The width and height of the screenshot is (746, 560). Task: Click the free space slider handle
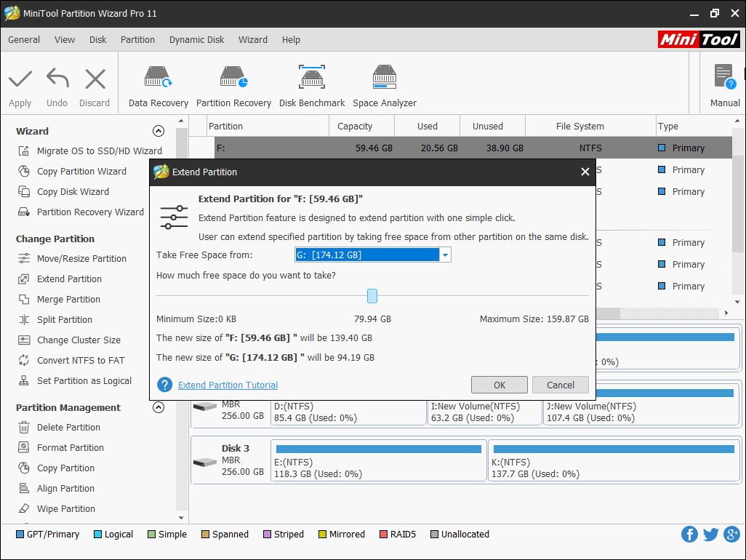(372, 296)
